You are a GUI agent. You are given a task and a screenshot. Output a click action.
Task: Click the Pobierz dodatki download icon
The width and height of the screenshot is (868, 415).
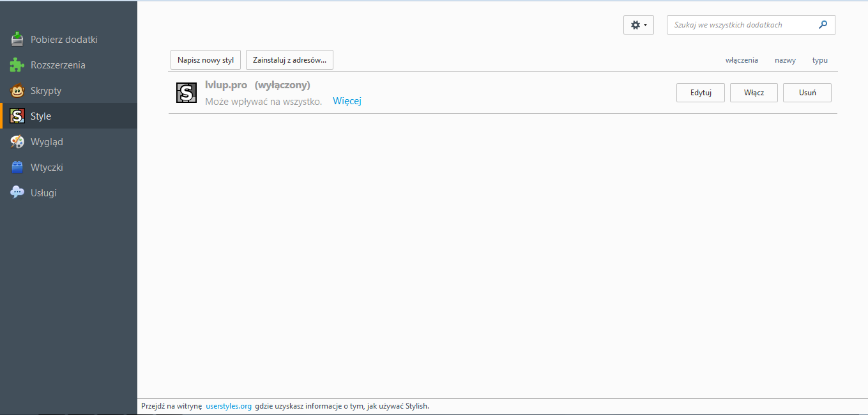(17, 40)
